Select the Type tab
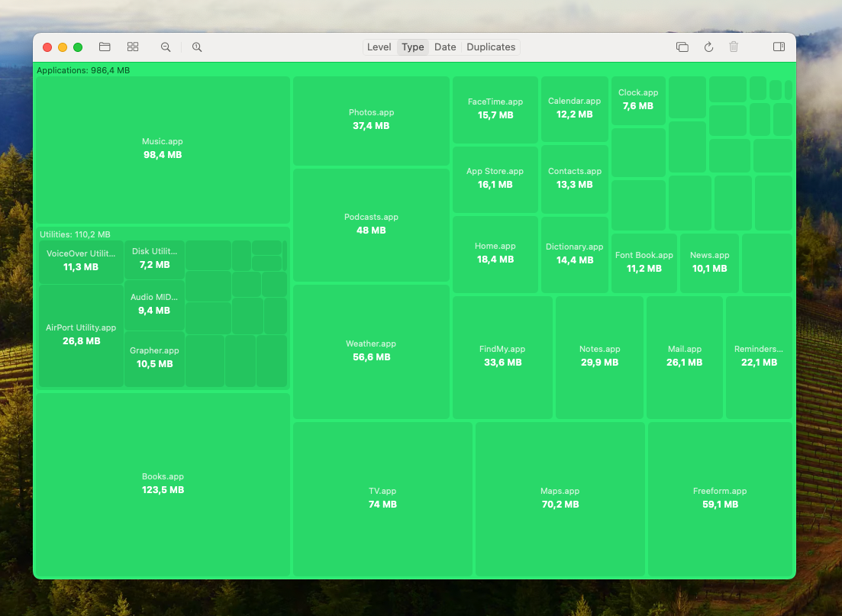Image resolution: width=842 pixels, height=616 pixels. [x=412, y=47]
